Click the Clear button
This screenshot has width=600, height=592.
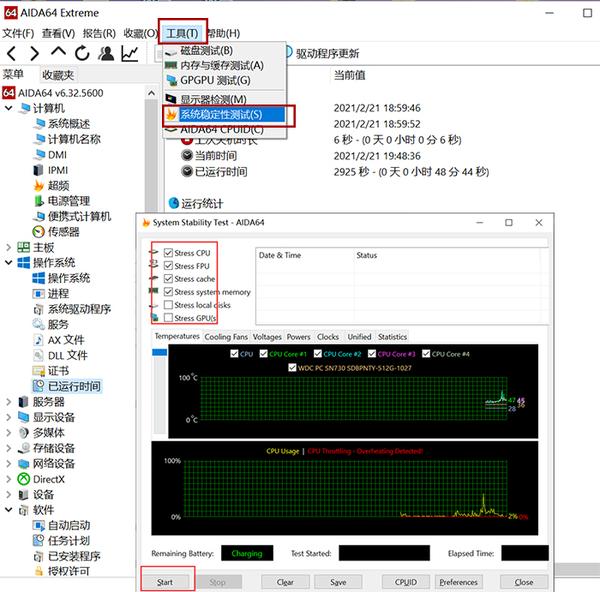coord(285,582)
